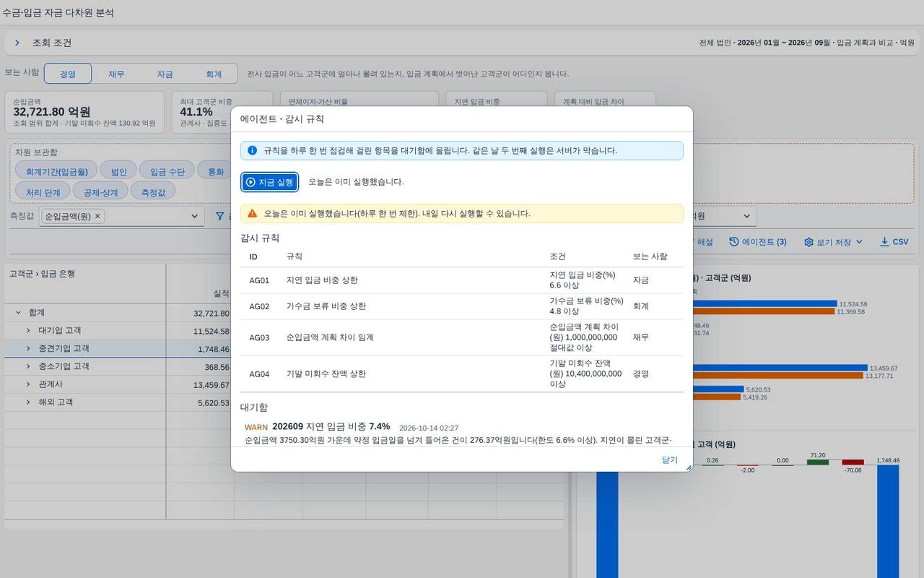The image size is (924, 578).
Task: Open the 에이전트 (3) panel
Action: click(x=757, y=242)
